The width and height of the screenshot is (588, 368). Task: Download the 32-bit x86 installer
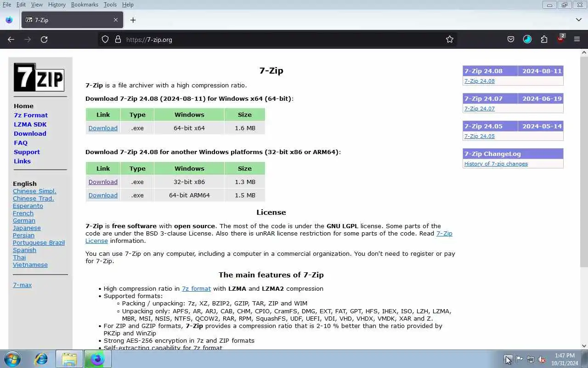[103, 182]
